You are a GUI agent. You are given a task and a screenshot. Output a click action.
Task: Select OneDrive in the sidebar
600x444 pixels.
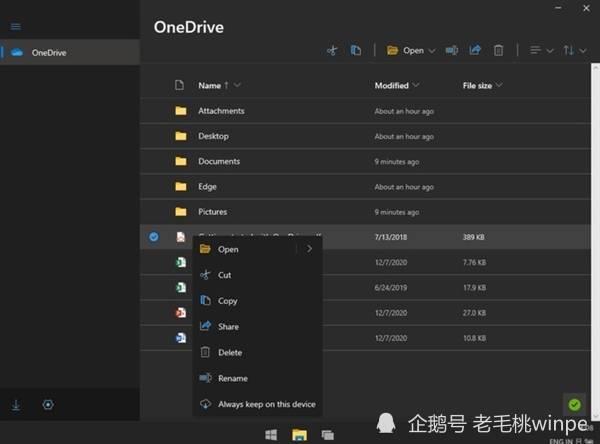70,52
